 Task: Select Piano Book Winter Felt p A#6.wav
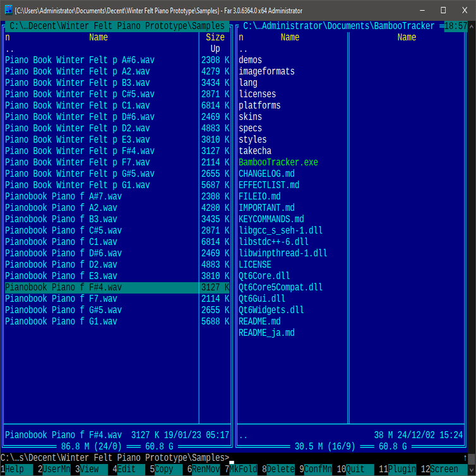tap(80, 60)
